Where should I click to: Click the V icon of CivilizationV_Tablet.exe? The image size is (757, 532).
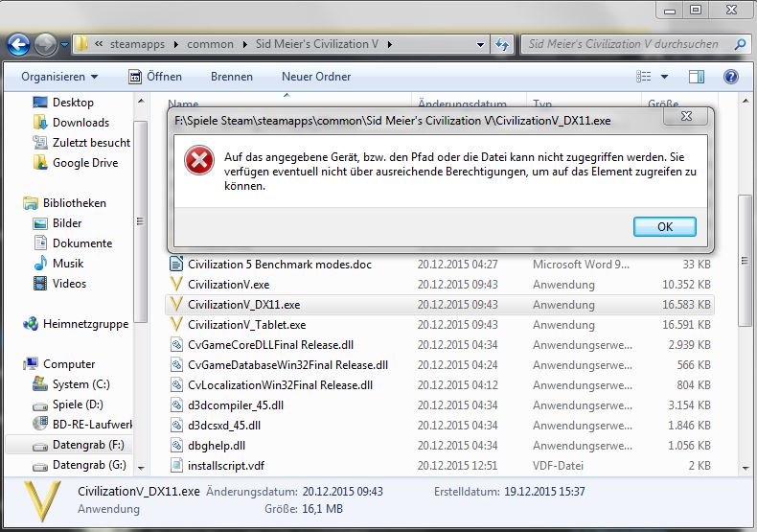tap(176, 324)
